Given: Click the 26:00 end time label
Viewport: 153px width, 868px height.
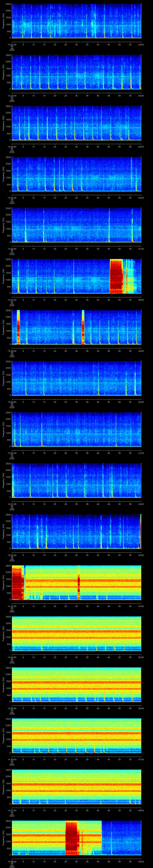Looking at the screenshot, I should point(141,198).
